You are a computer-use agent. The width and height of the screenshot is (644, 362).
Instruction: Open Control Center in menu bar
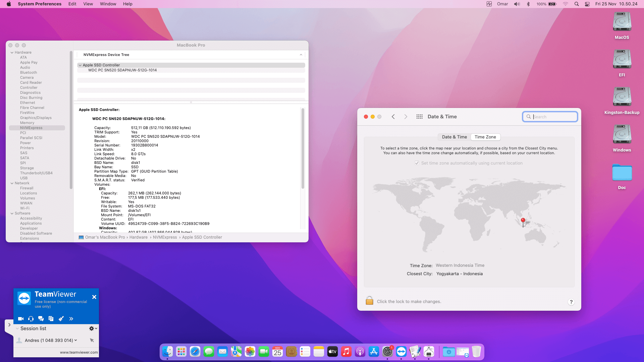tap(587, 4)
